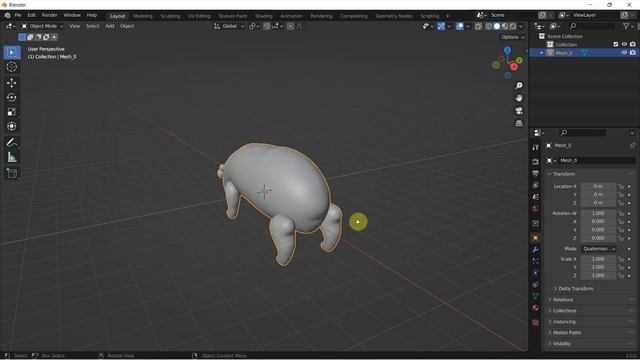The height and width of the screenshot is (360, 640).
Task: Open the Modifiers wrench tab
Action: tap(536, 249)
